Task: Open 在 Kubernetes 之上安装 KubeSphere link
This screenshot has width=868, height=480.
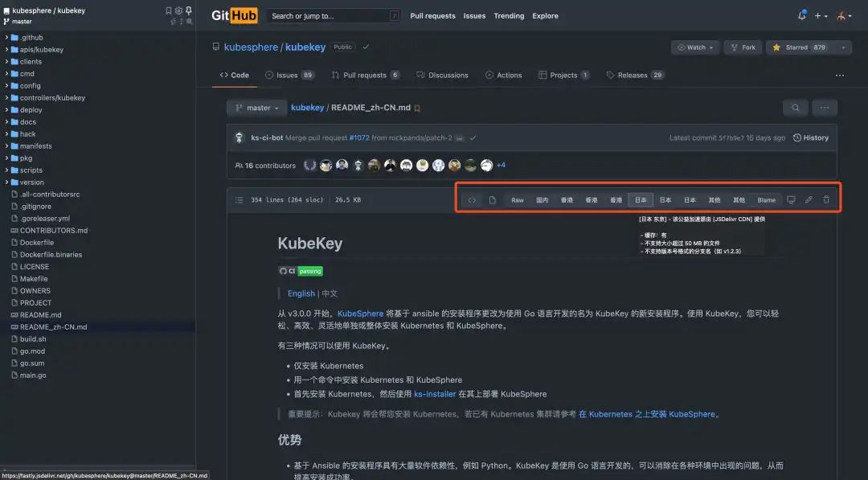Action: pyautogui.click(x=647, y=414)
